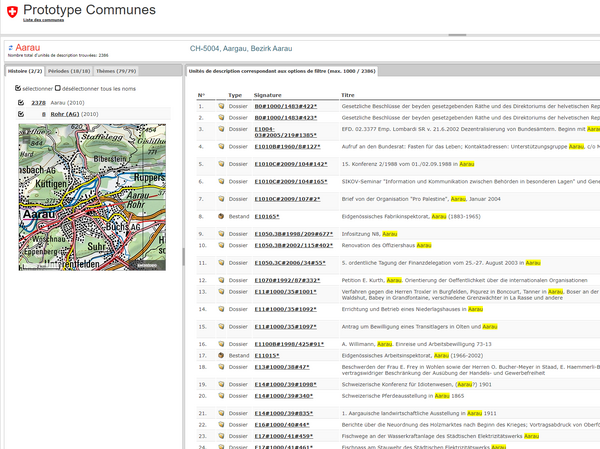Click the dossier icon in row 1
This screenshot has height=449, width=600.
pos(221,106)
